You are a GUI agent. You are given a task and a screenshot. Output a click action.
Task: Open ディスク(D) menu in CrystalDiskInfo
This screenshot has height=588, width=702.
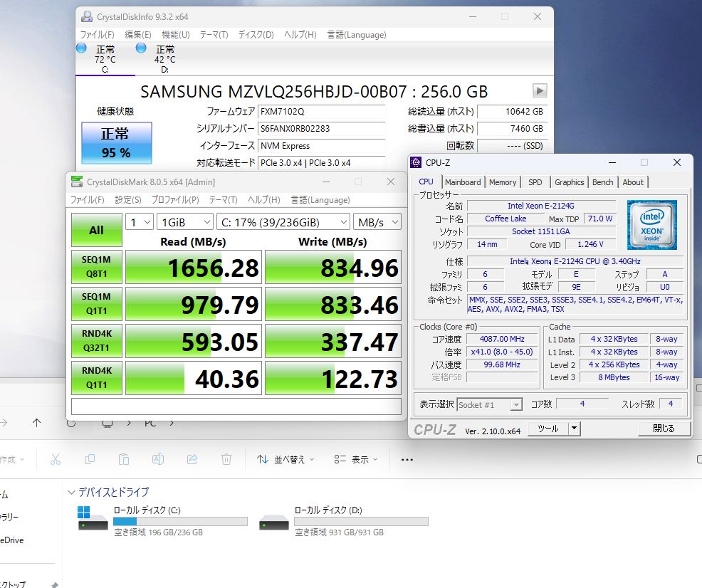[x=256, y=34]
